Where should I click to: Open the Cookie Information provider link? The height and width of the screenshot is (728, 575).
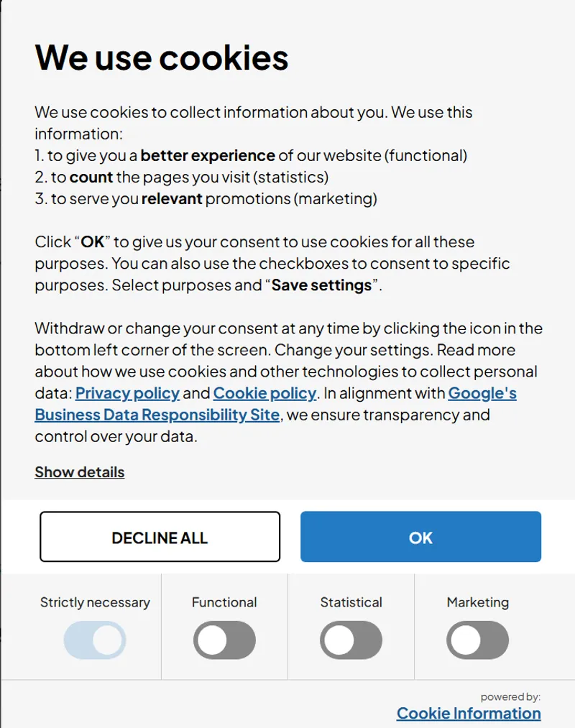point(469,712)
